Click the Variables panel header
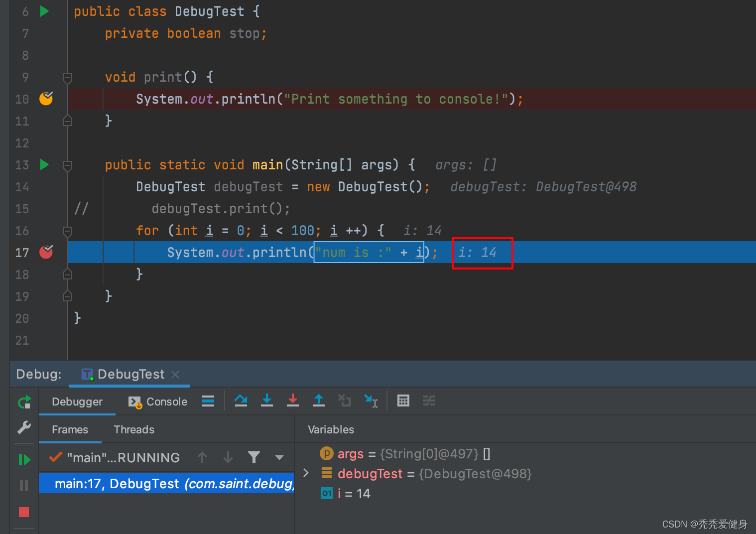The image size is (756, 534). [x=331, y=429]
